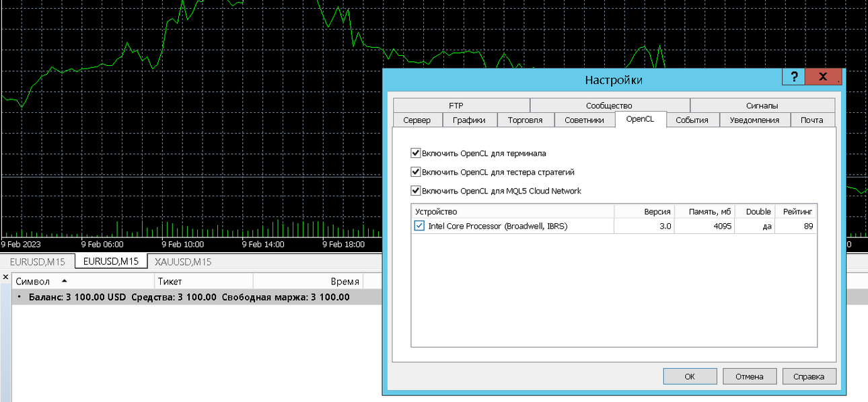Open the XAUUSD,M15 chart tab
The height and width of the screenshot is (402, 868).
(183, 262)
